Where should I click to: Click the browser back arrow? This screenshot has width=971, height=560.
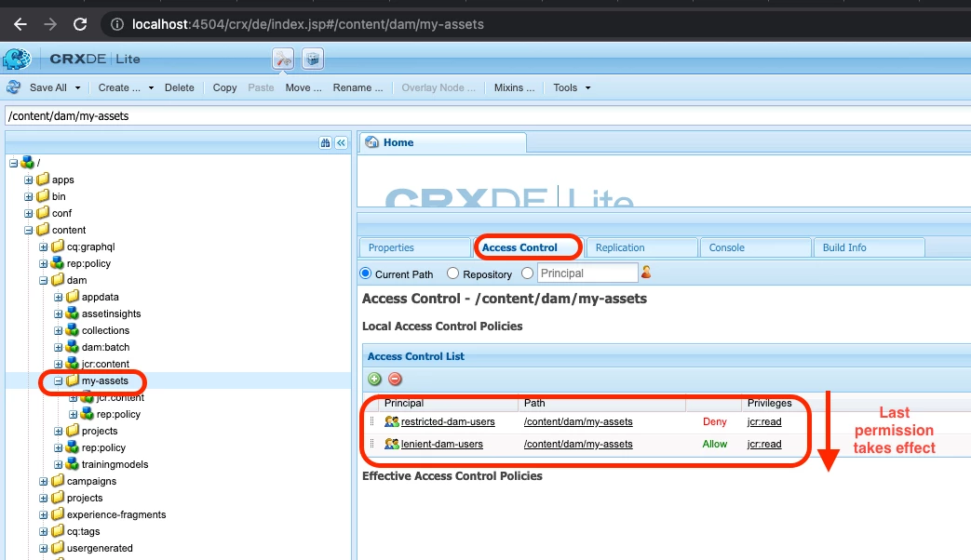[20, 24]
